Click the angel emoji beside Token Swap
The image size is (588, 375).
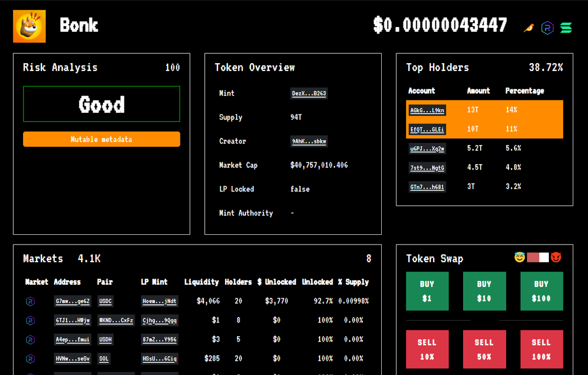pyautogui.click(x=519, y=257)
